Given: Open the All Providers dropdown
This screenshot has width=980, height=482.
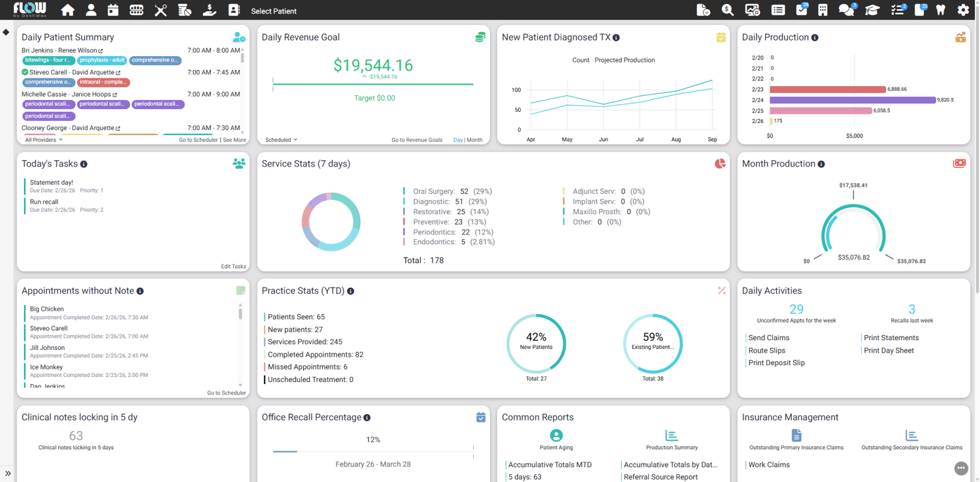Looking at the screenshot, I should point(42,140).
